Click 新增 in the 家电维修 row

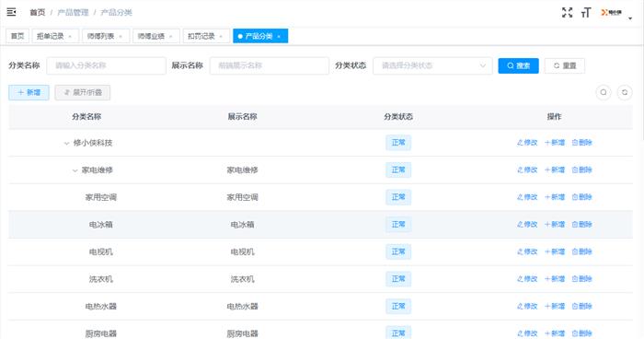(555, 169)
